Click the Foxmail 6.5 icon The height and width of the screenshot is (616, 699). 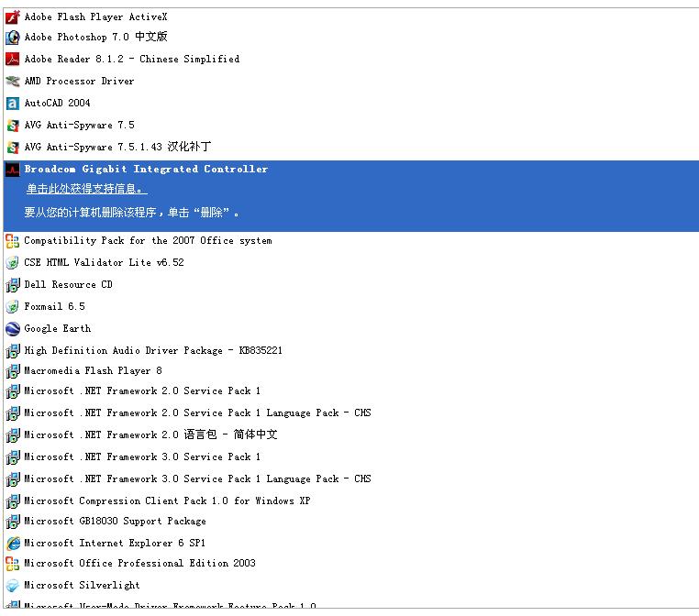(x=13, y=307)
